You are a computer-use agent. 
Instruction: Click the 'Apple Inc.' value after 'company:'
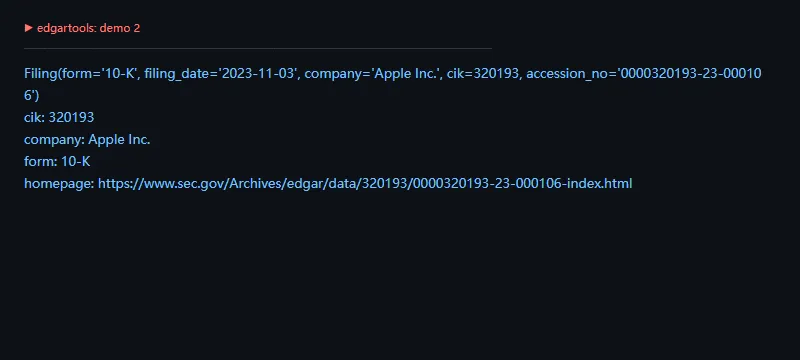point(119,139)
